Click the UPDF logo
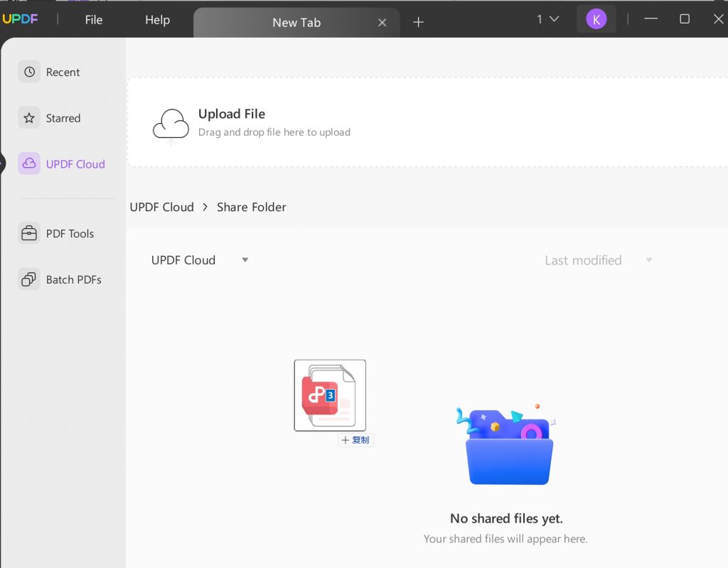The image size is (728, 568). click(22, 18)
